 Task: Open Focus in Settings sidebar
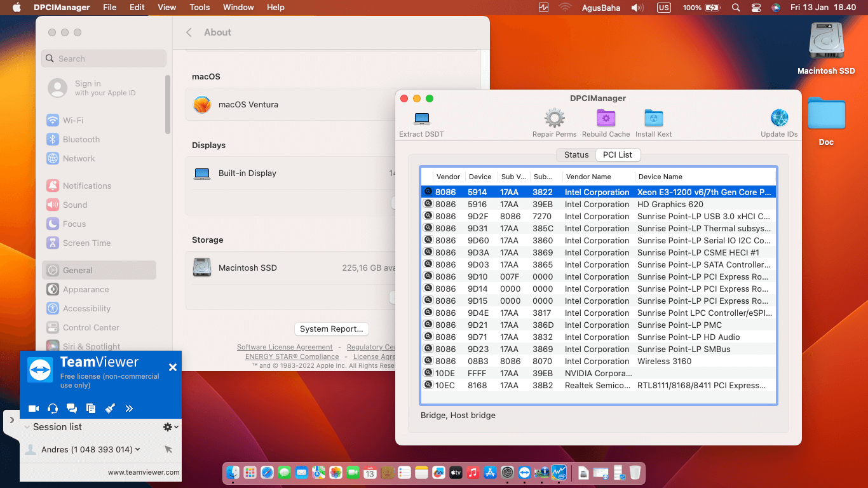click(x=99, y=224)
